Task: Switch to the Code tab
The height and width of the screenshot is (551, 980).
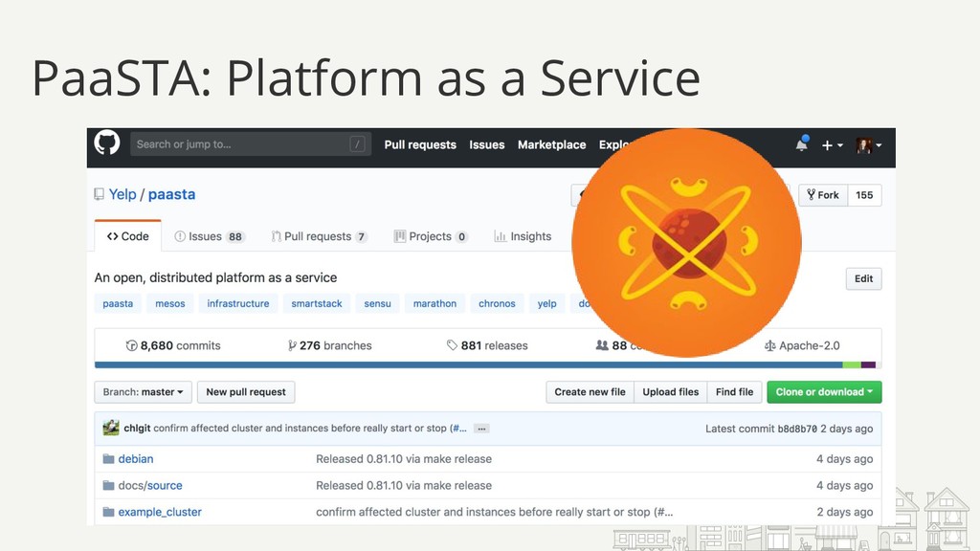Action: (127, 236)
